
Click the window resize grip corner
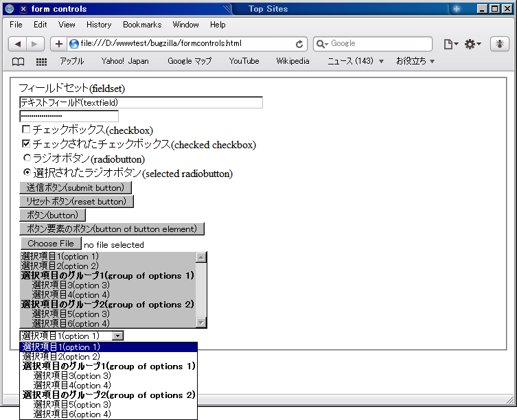(x=509, y=400)
